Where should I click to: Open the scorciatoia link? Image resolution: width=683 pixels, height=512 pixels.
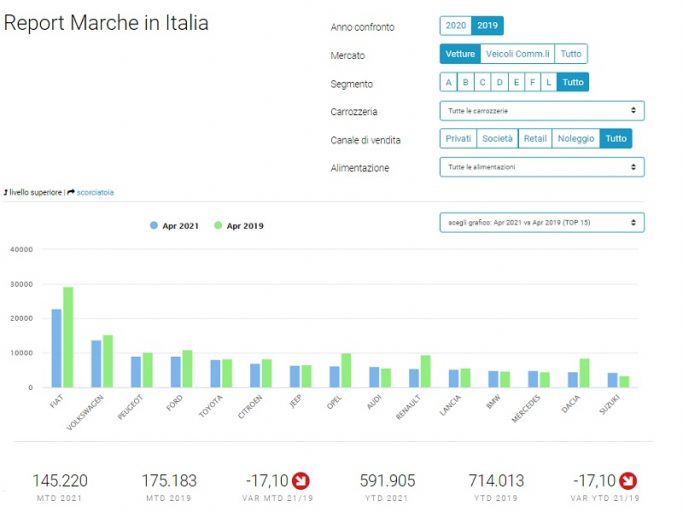[x=95, y=193]
